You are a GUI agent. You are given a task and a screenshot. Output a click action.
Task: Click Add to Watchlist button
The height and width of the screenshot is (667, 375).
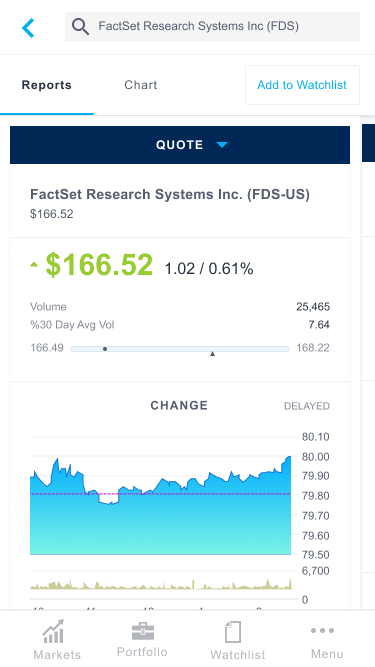pos(302,85)
